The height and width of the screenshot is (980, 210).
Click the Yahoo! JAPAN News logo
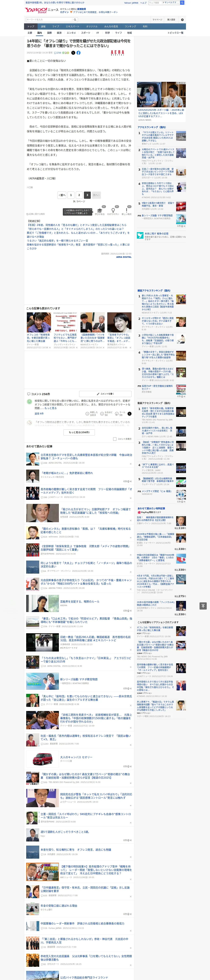42,10
